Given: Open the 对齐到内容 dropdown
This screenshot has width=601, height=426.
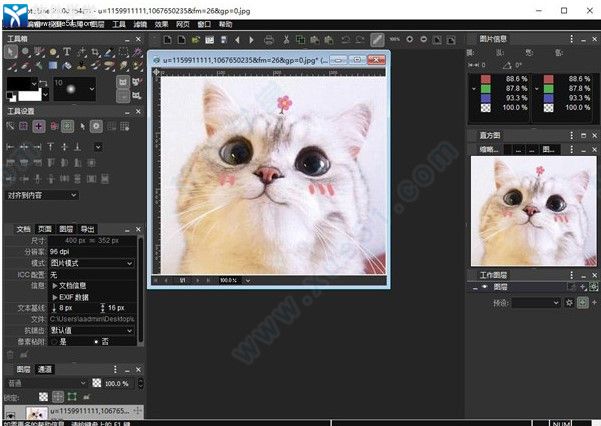Looking at the screenshot, I should tap(42, 196).
